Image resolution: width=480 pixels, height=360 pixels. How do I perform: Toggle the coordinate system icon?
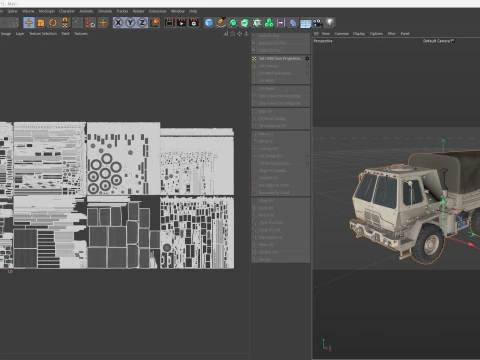[155, 23]
